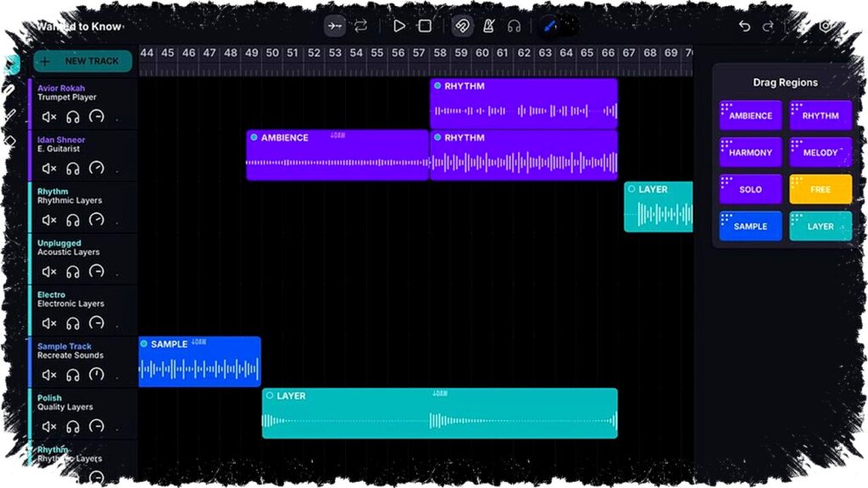Click the Avior Rokah track name
This screenshot has width=868, height=488.
61,88
